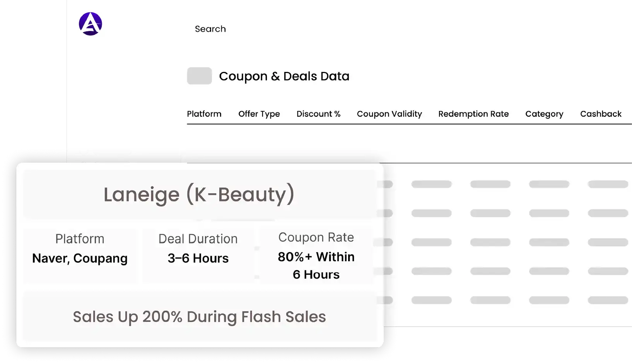Select the Offer Type column header
632x364 pixels.
click(x=259, y=114)
